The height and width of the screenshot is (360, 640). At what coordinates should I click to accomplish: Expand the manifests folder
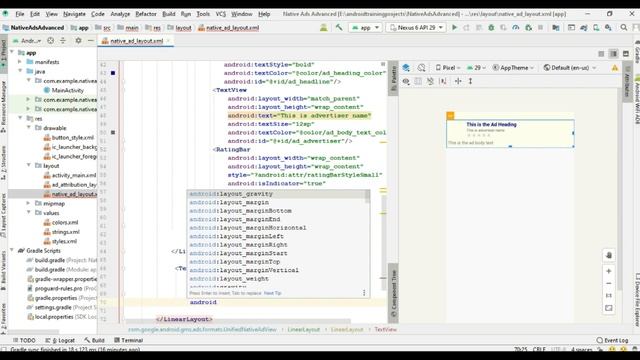[x=20, y=62]
